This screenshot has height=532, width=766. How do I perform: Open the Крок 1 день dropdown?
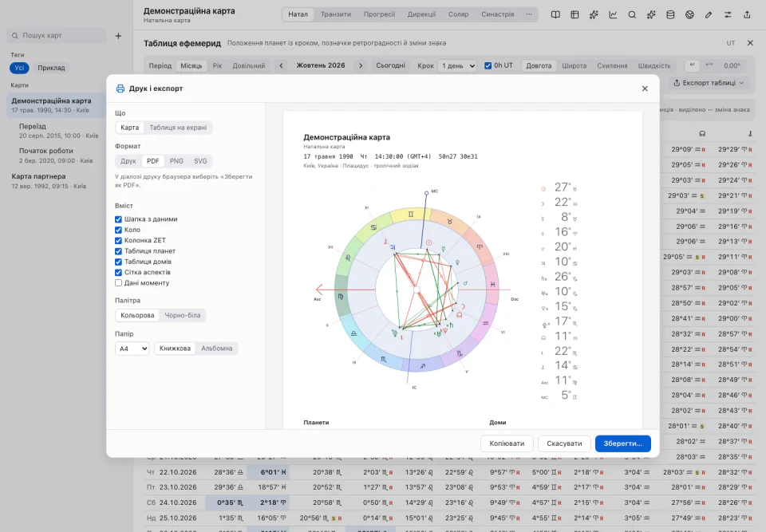coord(456,65)
